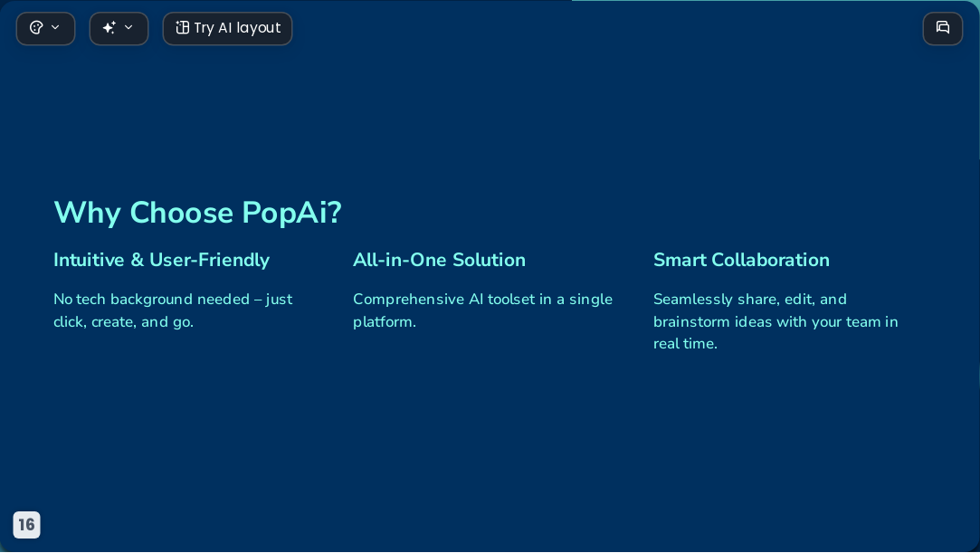The image size is (980, 553).
Task: Click the Try AI layout button
Action: coord(227,29)
